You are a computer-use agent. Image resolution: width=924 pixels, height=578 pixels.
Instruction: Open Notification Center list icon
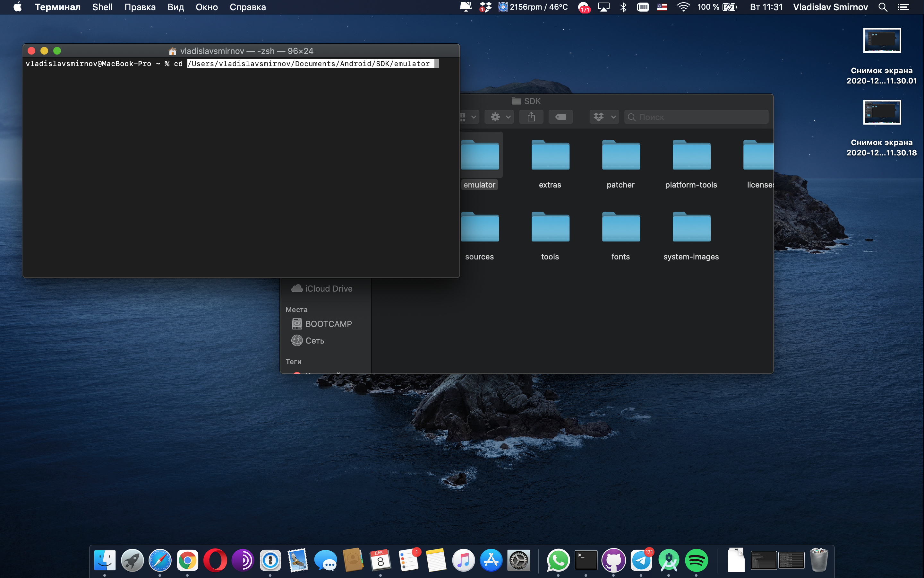pos(903,7)
